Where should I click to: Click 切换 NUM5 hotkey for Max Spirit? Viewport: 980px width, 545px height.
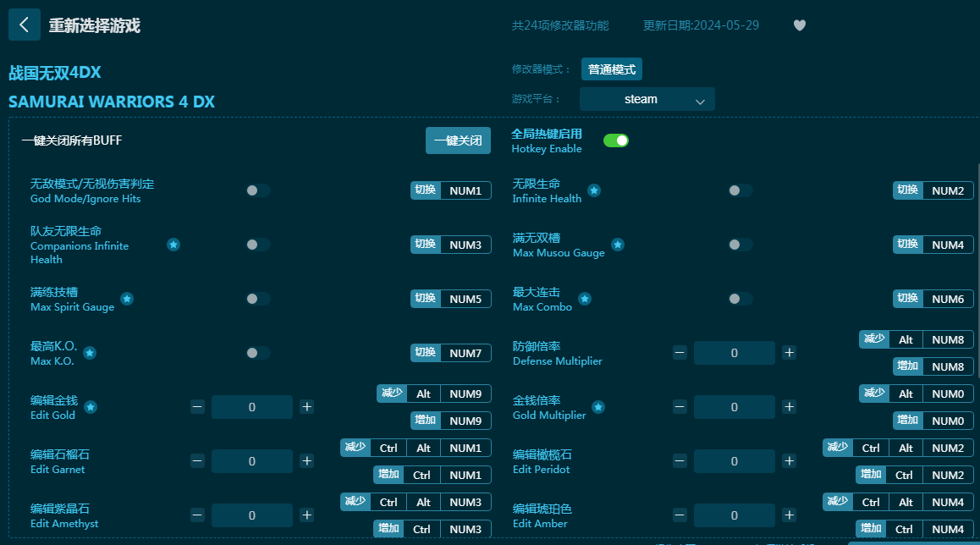(x=450, y=299)
